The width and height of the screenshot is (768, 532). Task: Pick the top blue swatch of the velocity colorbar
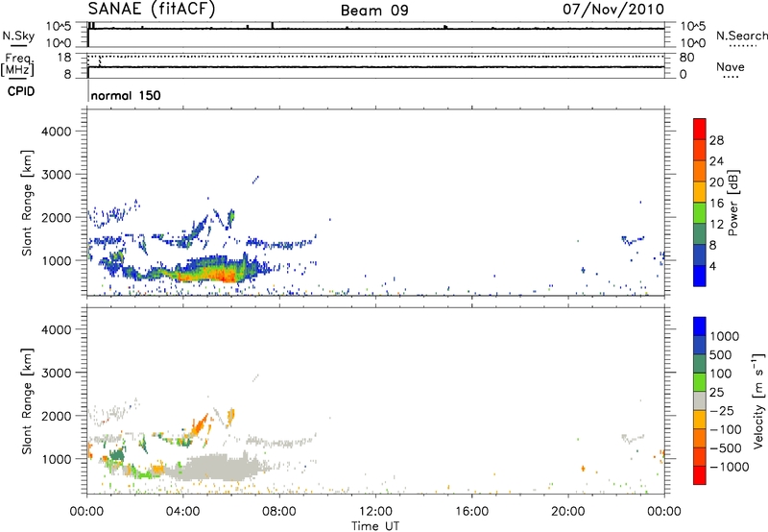point(700,326)
